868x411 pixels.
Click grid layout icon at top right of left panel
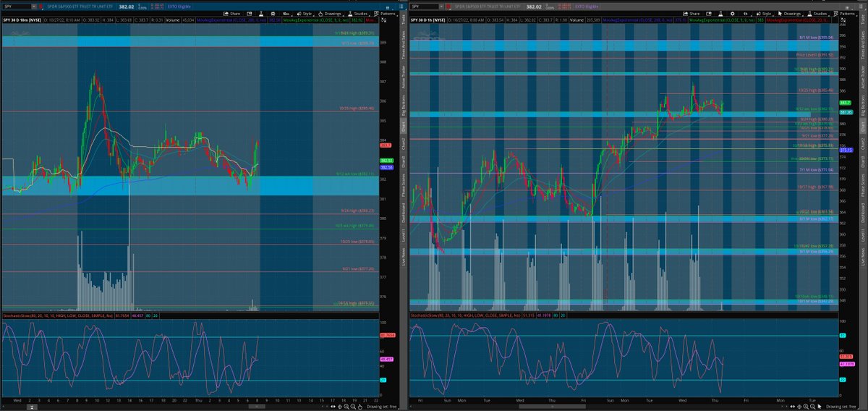tap(388, 7)
